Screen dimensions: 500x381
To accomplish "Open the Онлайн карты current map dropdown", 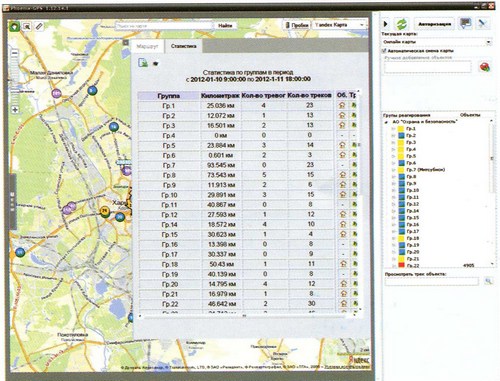I will pos(437,42).
